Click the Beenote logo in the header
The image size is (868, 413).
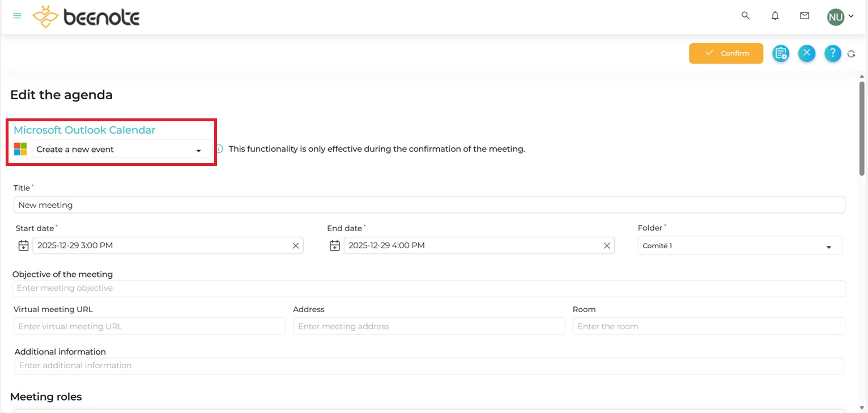click(x=85, y=16)
